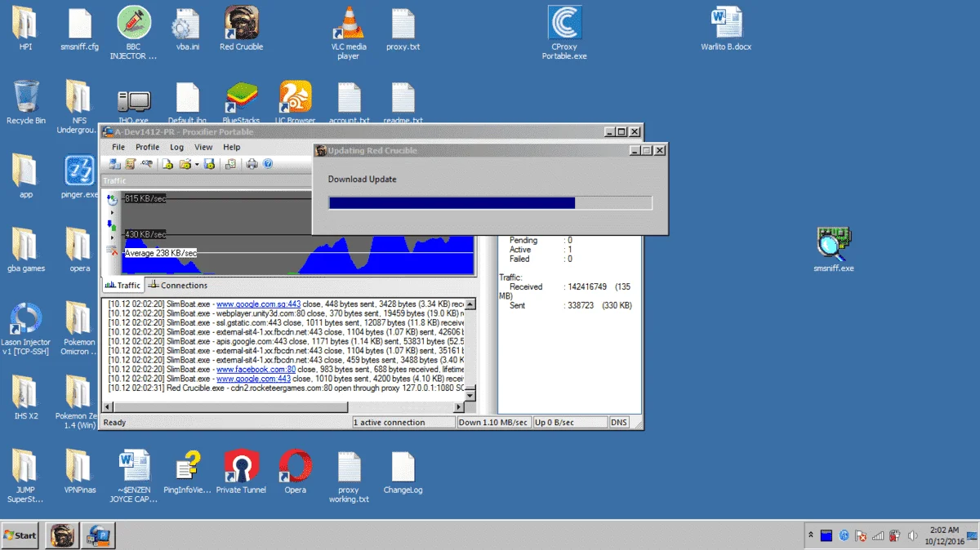The width and height of the screenshot is (980, 550).
Task: Select the BBC Injector desktop icon
Action: click(x=134, y=33)
